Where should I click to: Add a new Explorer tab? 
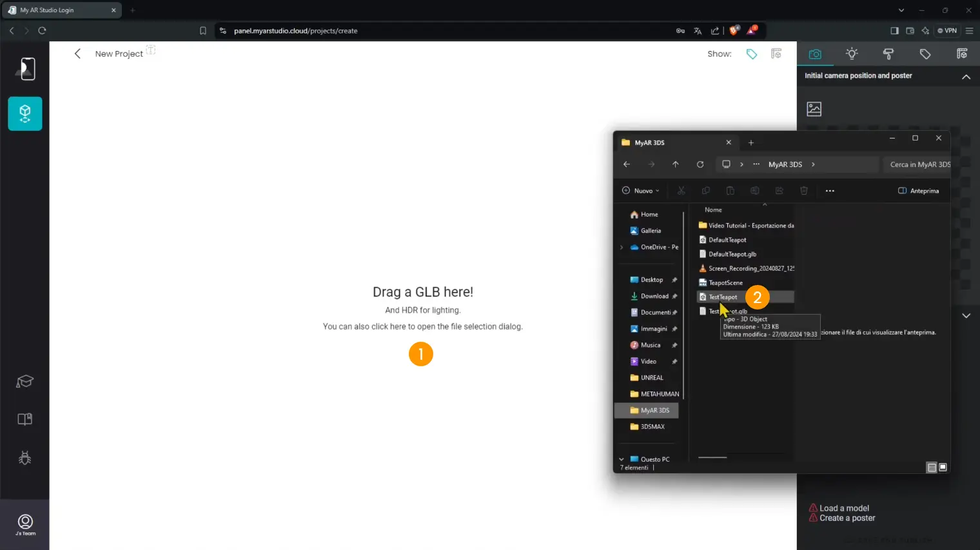751,142
